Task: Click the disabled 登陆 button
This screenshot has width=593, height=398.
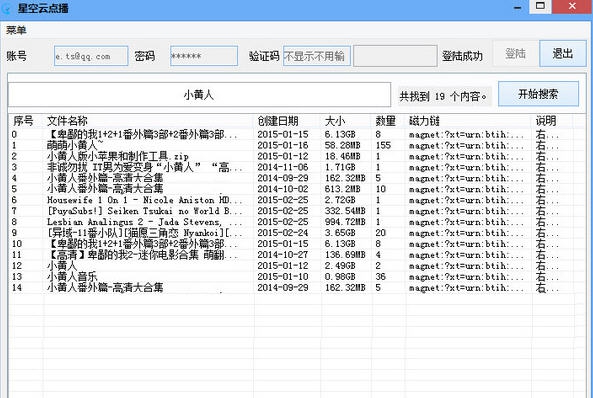Action: [515, 54]
